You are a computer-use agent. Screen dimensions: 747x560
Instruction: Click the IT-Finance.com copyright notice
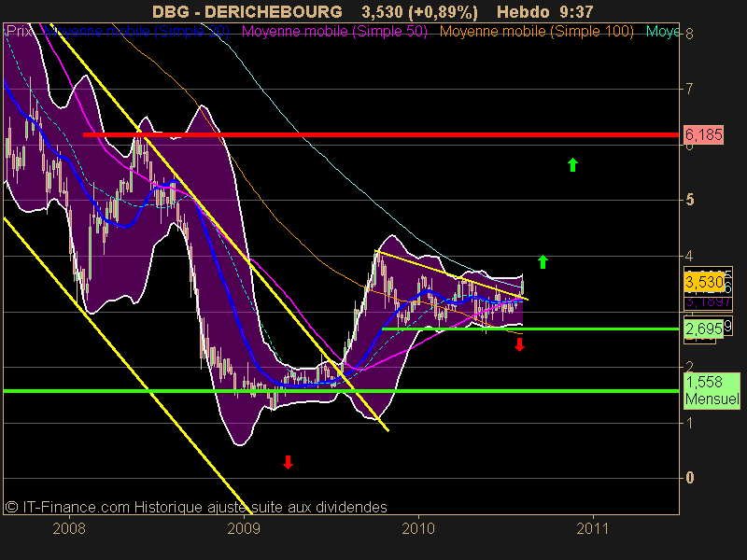coord(196,507)
